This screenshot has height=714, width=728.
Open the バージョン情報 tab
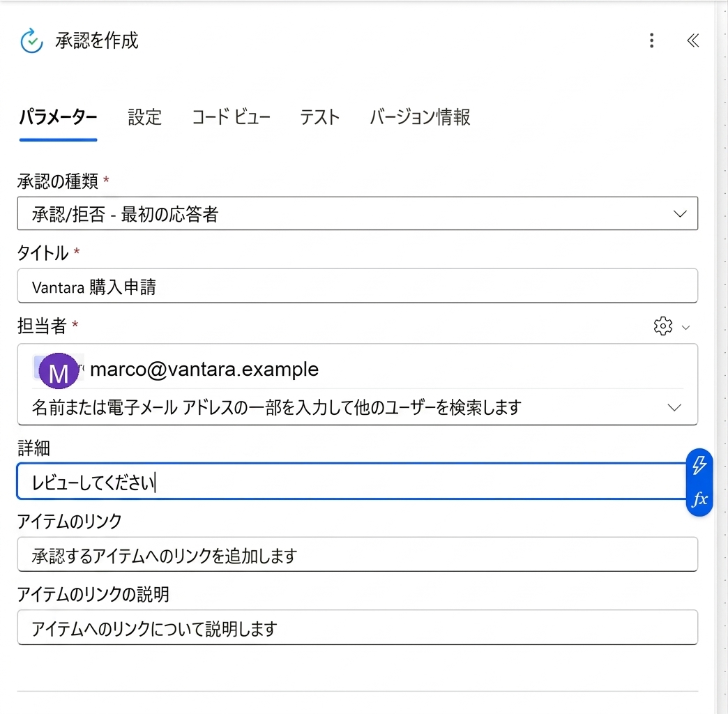click(x=420, y=117)
